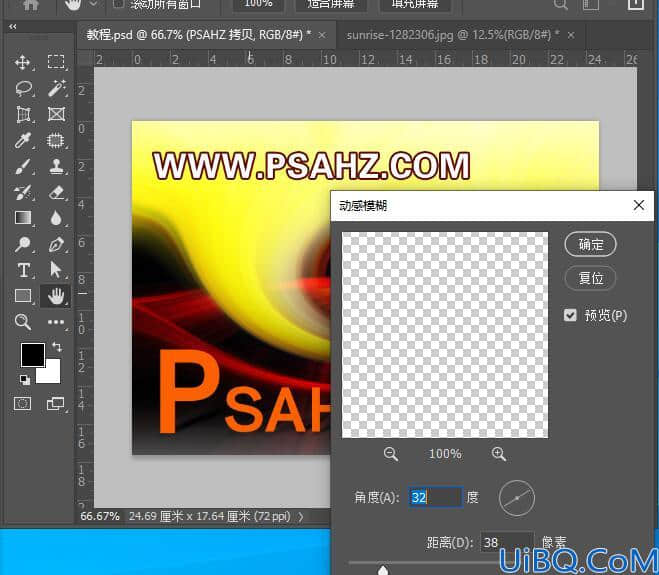659x575 pixels.
Task: Reset default foreground and background colors
Action: 25,380
